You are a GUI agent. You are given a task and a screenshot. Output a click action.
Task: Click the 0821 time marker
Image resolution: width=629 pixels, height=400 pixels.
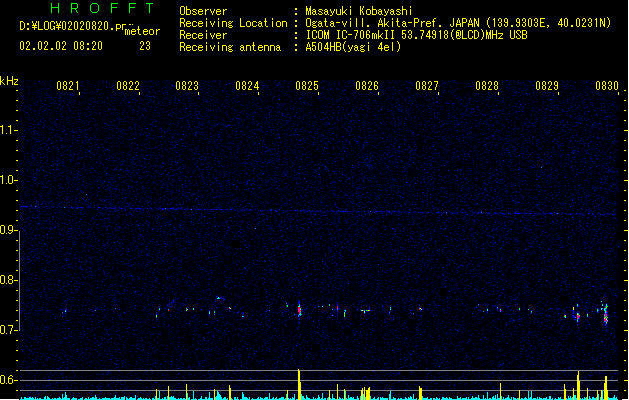pyautogui.click(x=68, y=86)
